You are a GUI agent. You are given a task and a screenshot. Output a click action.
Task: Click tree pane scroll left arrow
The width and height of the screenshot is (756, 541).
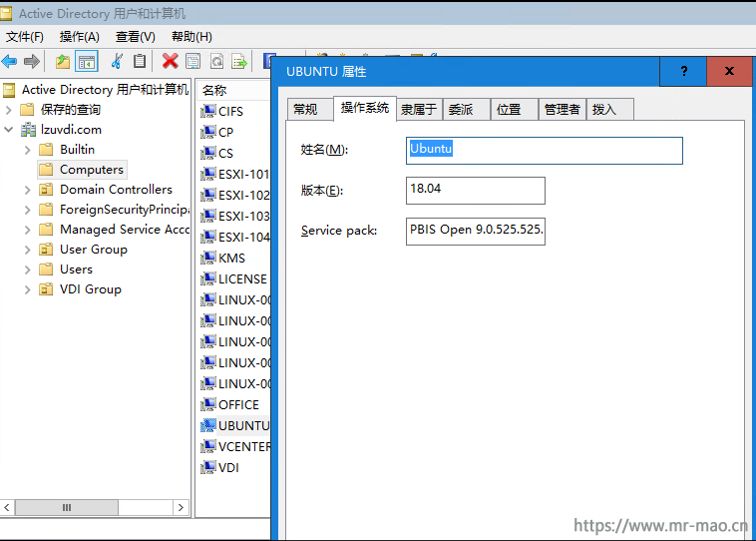7,507
